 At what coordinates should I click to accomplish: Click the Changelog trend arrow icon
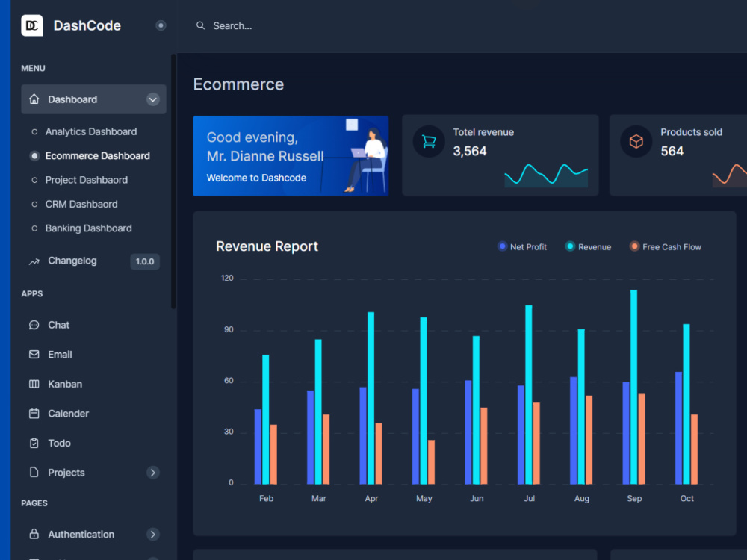click(34, 261)
